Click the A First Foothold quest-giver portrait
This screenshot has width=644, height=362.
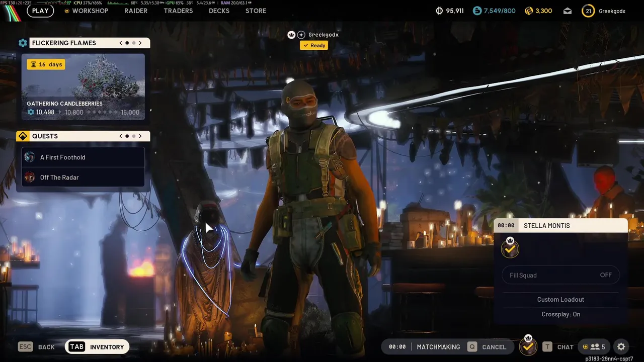tap(30, 157)
